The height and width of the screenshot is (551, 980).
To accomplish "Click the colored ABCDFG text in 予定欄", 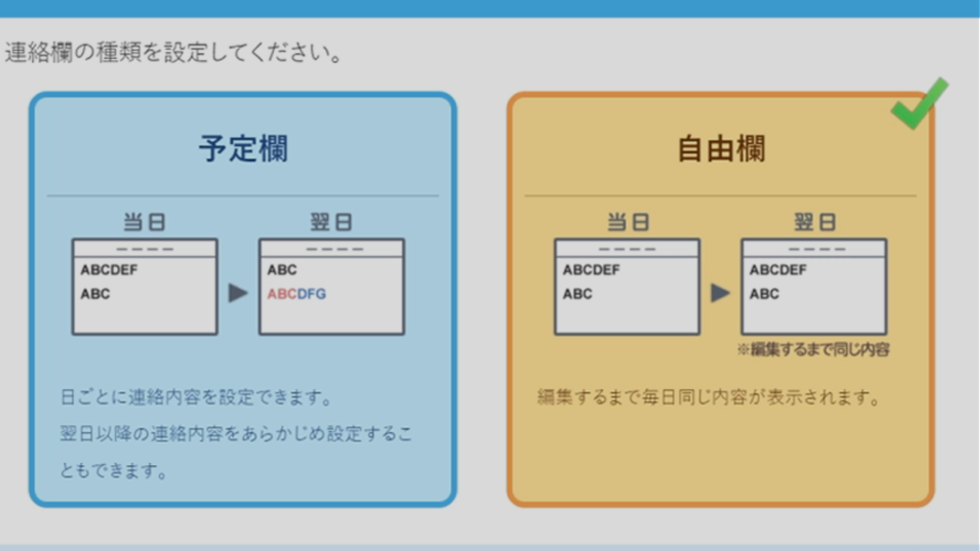I will click(x=297, y=294).
